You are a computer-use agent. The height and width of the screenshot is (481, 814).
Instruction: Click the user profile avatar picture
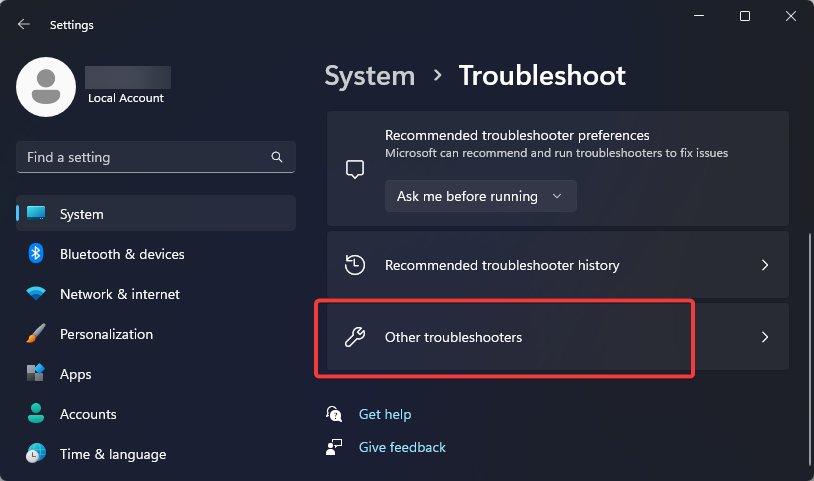pyautogui.click(x=46, y=87)
